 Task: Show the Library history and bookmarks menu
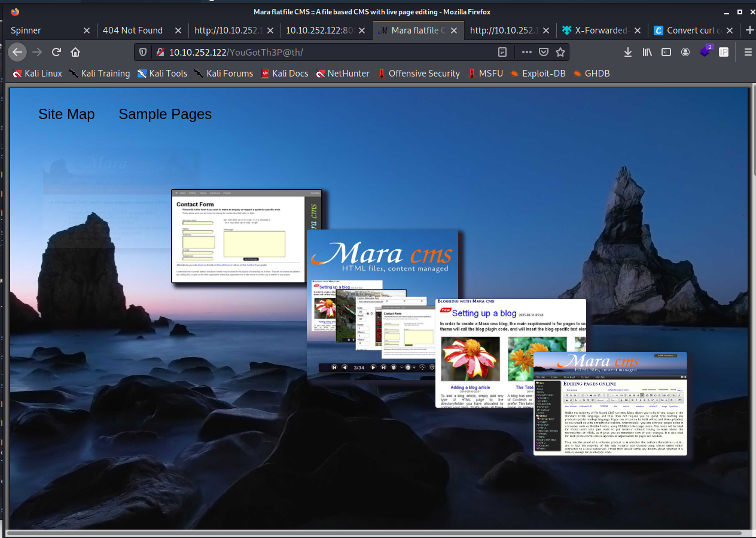point(647,52)
